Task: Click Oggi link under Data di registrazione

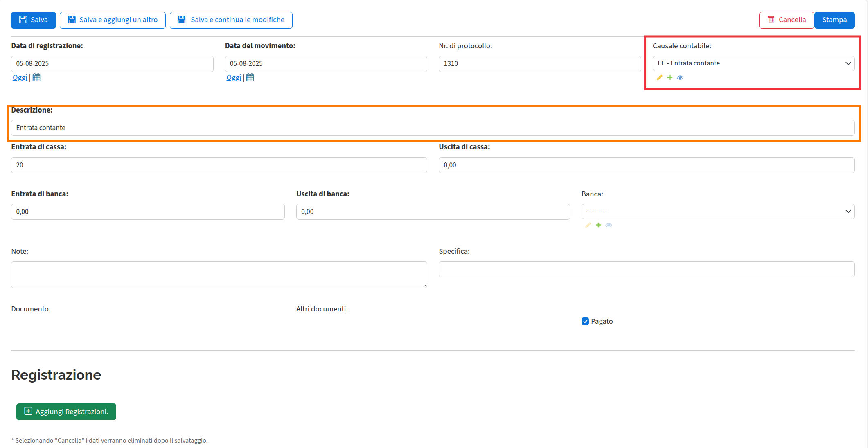Action: click(20, 77)
